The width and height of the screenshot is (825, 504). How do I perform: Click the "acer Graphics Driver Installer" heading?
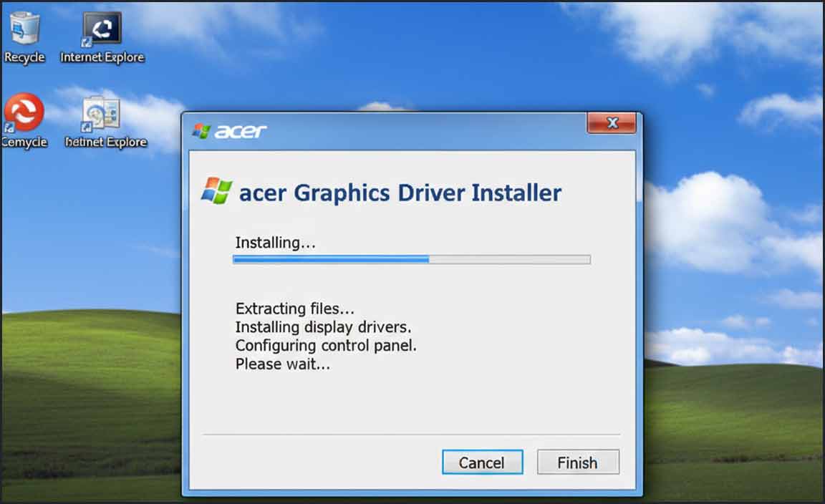[x=400, y=193]
